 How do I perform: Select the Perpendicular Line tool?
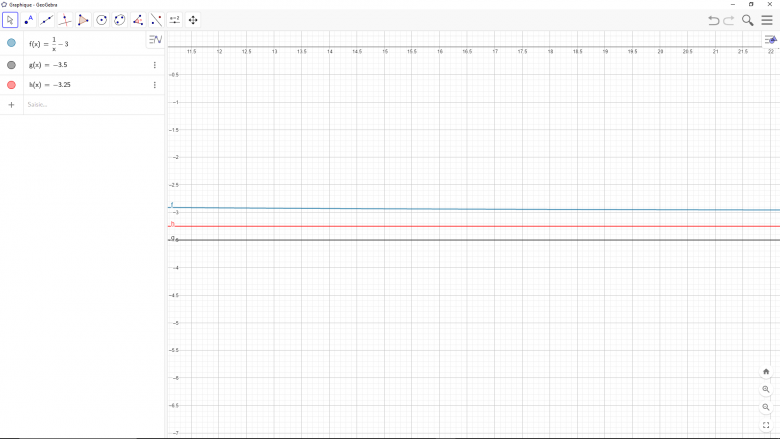pos(65,20)
